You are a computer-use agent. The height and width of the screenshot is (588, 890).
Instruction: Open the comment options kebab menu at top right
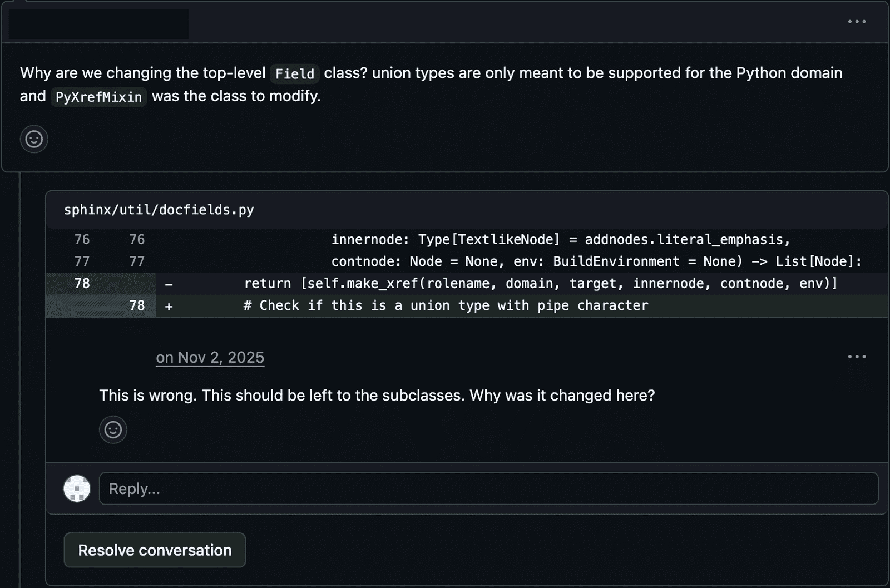point(857,22)
